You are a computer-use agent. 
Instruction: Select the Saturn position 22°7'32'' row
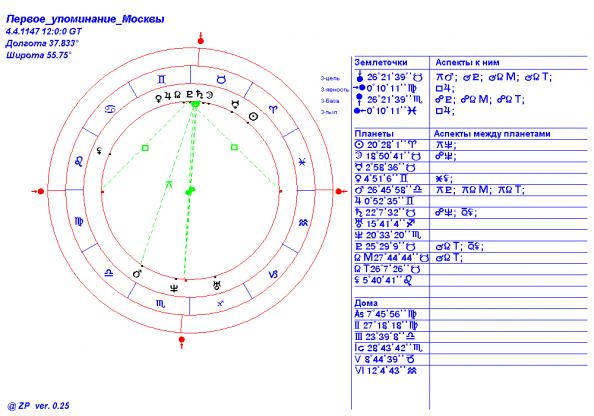[x=385, y=213]
